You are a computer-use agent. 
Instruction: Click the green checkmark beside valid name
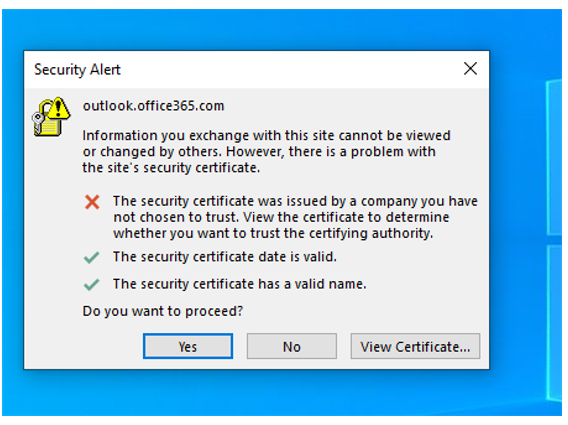(x=91, y=284)
